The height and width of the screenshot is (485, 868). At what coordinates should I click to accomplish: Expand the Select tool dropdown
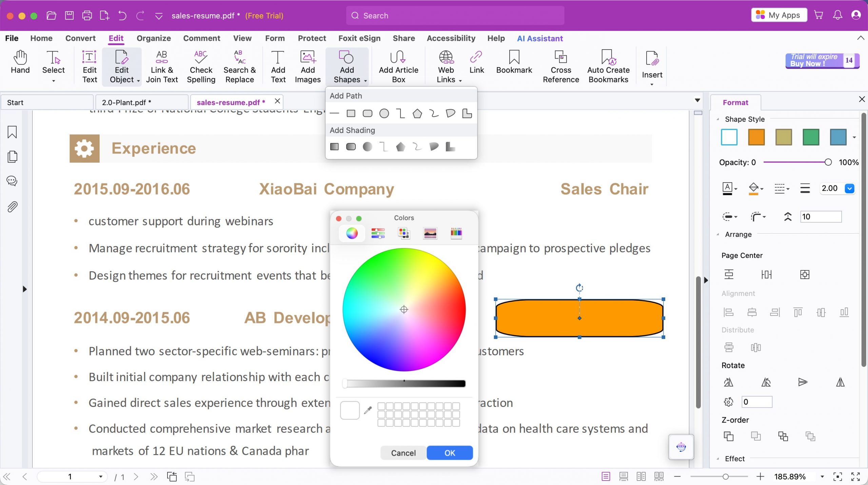(54, 81)
